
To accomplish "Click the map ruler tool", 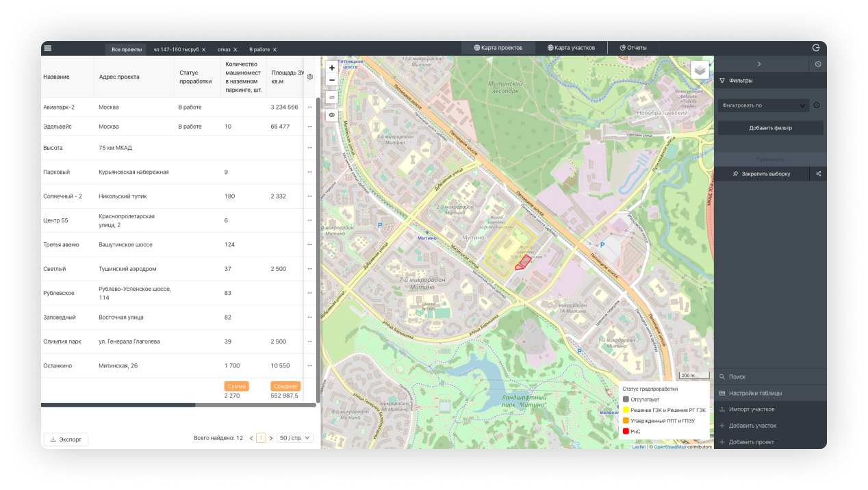I will click(x=332, y=97).
